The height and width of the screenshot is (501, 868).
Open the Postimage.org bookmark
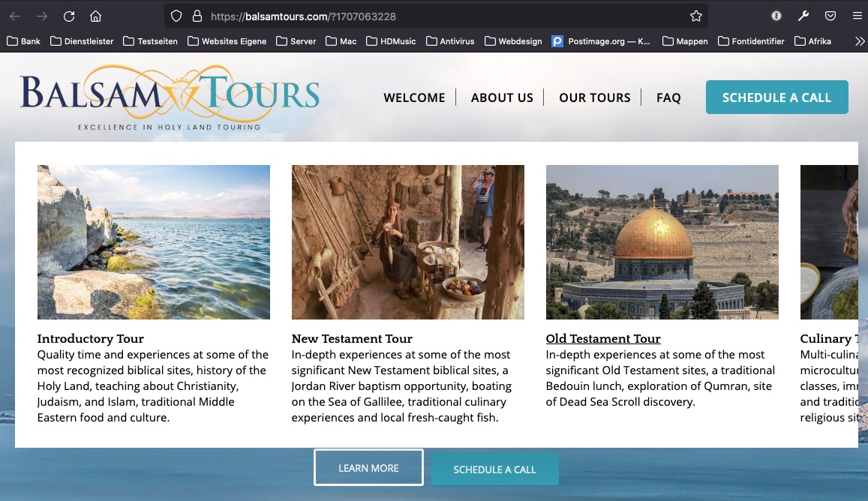(x=601, y=41)
